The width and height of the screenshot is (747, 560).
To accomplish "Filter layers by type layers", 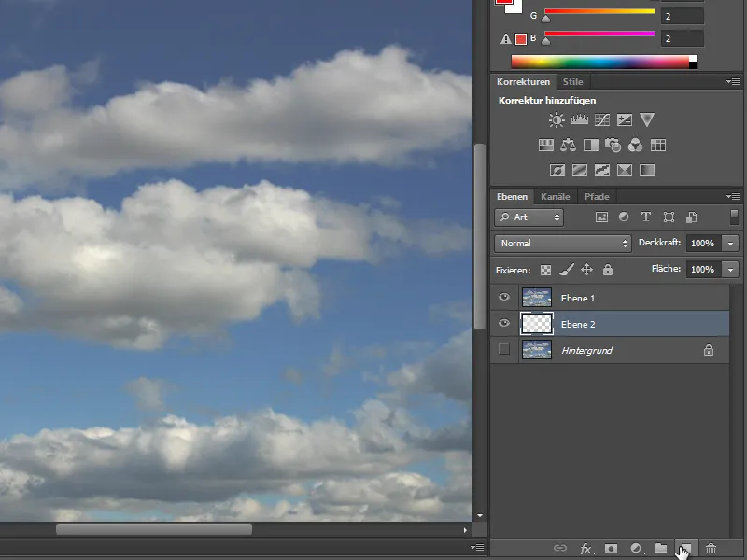I will click(x=646, y=217).
